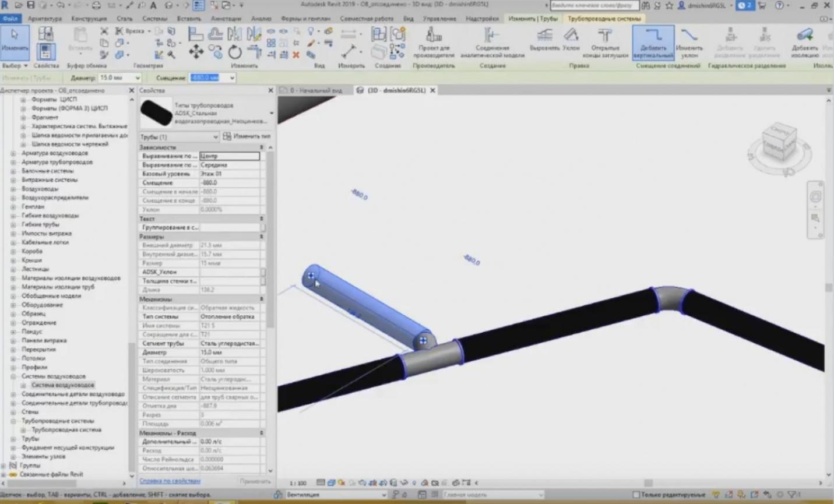Click the Выровнять (Justify) pipe tool

coord(544,40)
